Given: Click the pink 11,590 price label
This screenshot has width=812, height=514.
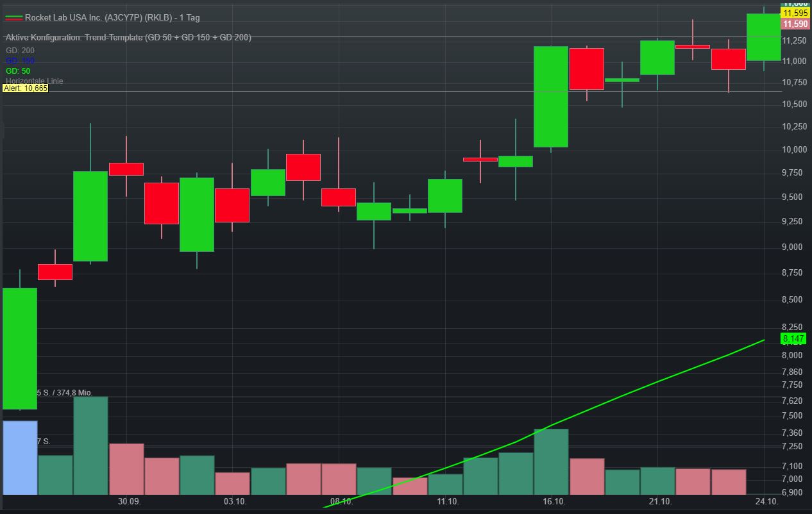Looking at the screenshot, I should coord(795,24).
